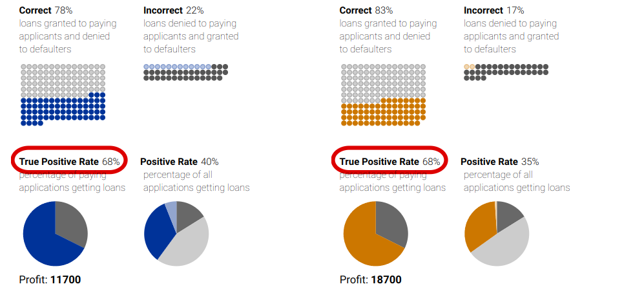This screenshot has width=644, height=304.
Task: Click the orange Correct dot grid
Action: [383, 94]
